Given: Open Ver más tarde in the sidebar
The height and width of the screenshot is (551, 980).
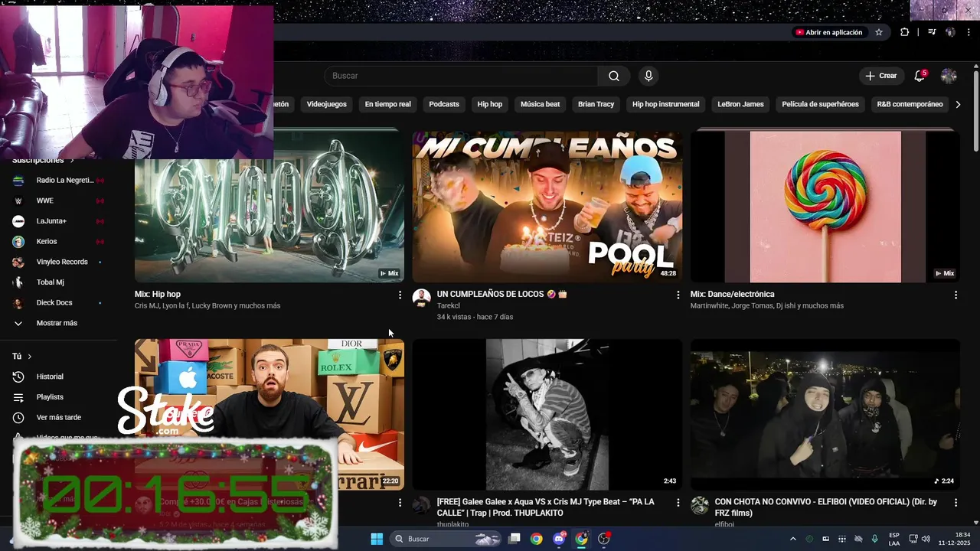Looking at the screenshot, I should [58, 417].
